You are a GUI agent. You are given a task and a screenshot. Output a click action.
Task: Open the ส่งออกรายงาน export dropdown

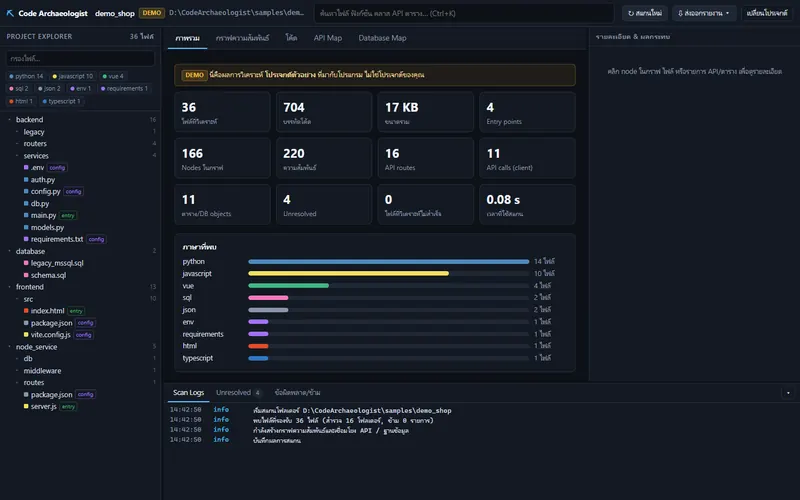[x=704, y=13]
